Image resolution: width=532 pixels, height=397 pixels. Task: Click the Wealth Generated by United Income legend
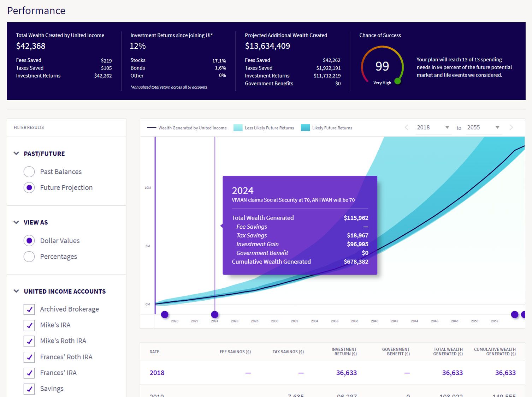(187, 128)
